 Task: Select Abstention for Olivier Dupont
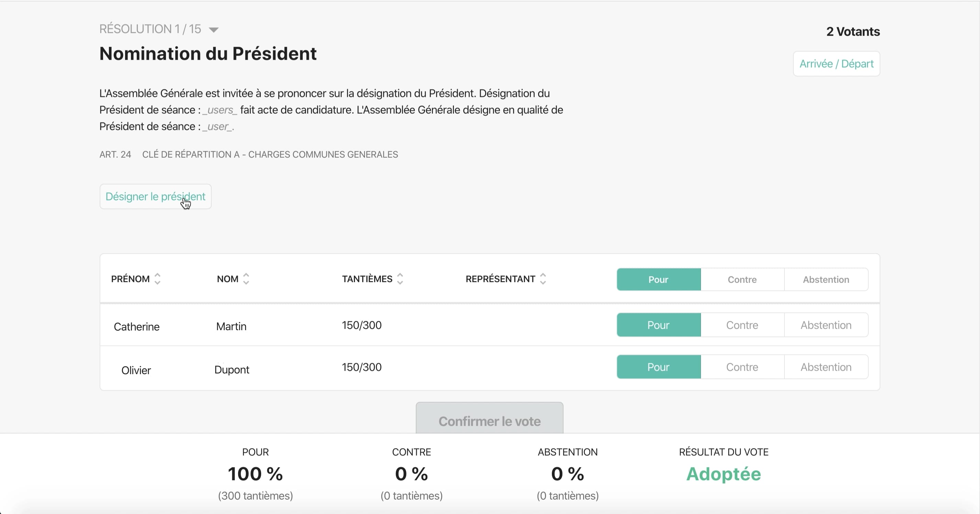point(826,367)
